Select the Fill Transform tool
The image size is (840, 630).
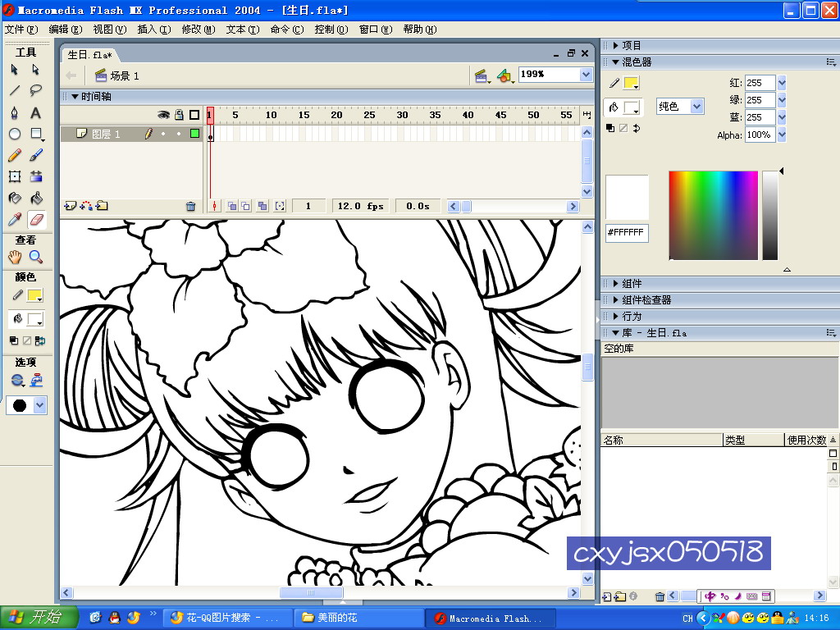[36, 177]
